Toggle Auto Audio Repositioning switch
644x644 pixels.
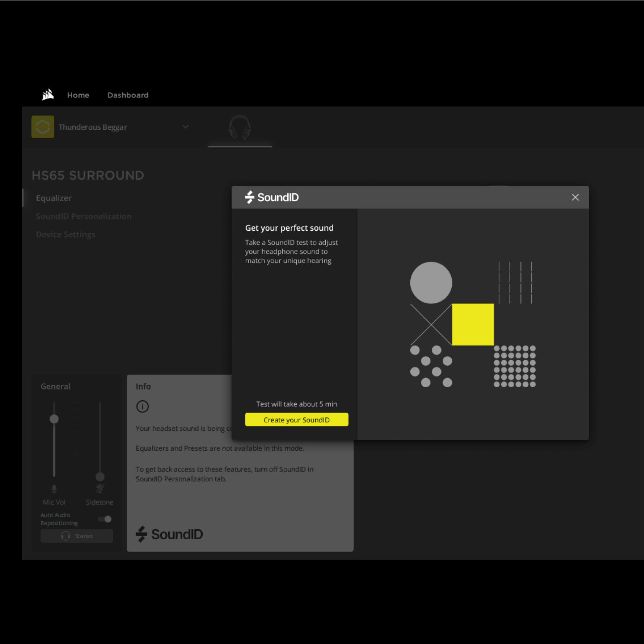(105, 519)
